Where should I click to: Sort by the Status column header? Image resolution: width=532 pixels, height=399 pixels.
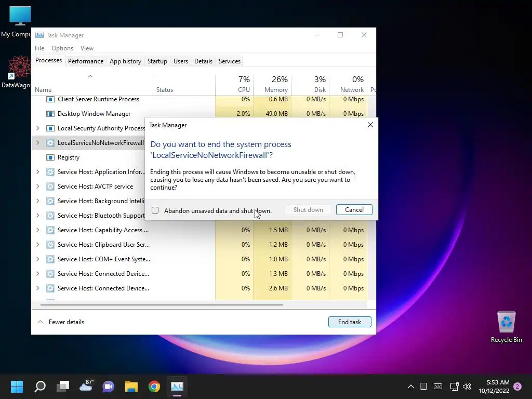184,85
